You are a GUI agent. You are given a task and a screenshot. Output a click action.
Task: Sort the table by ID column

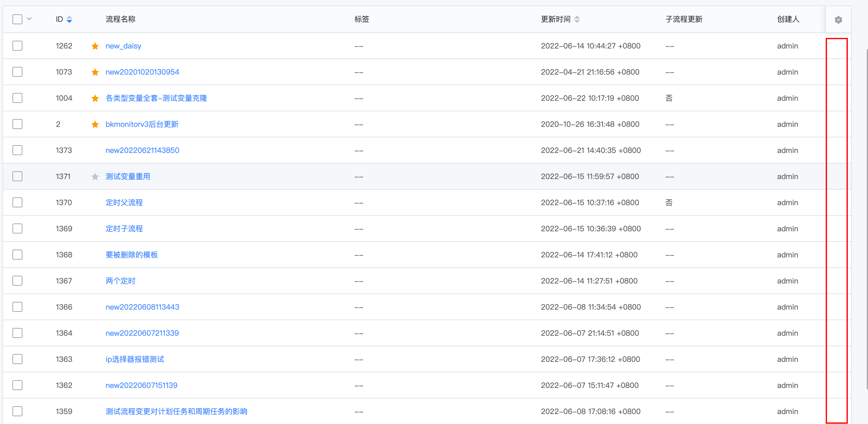(69, 19)
